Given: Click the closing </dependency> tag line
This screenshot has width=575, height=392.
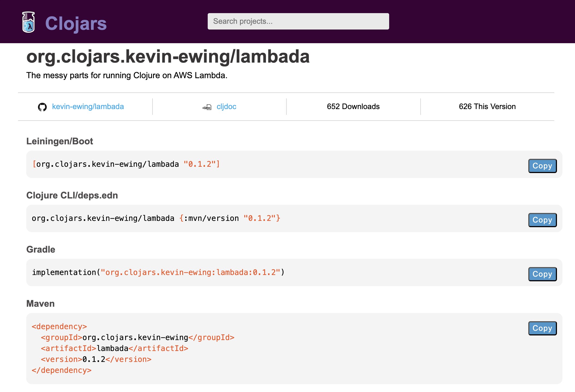Looking at the screenshot, I should (x=61, y=370).
